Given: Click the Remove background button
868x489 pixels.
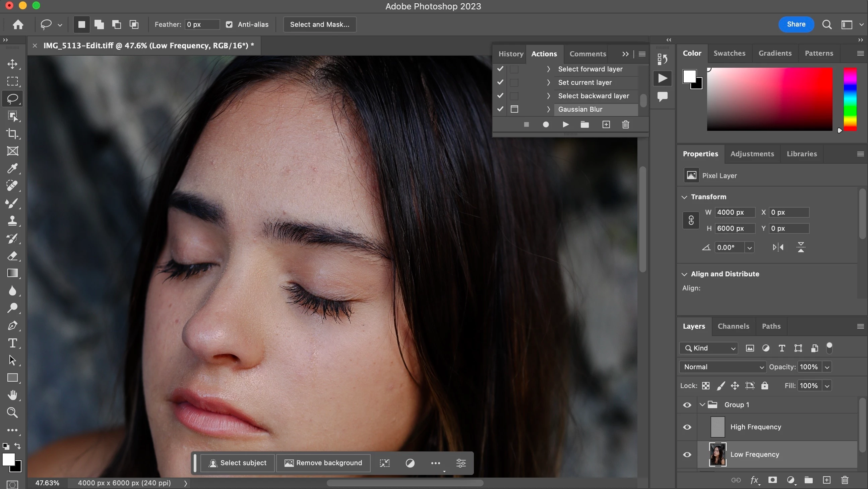Looking at the screenshot, I should pos(323,463).
